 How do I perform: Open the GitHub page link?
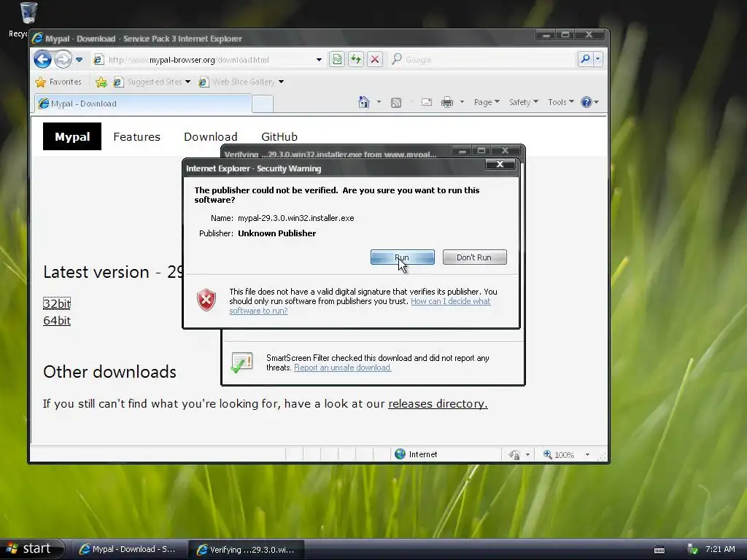pyautogui.click(x=279, y=136)
